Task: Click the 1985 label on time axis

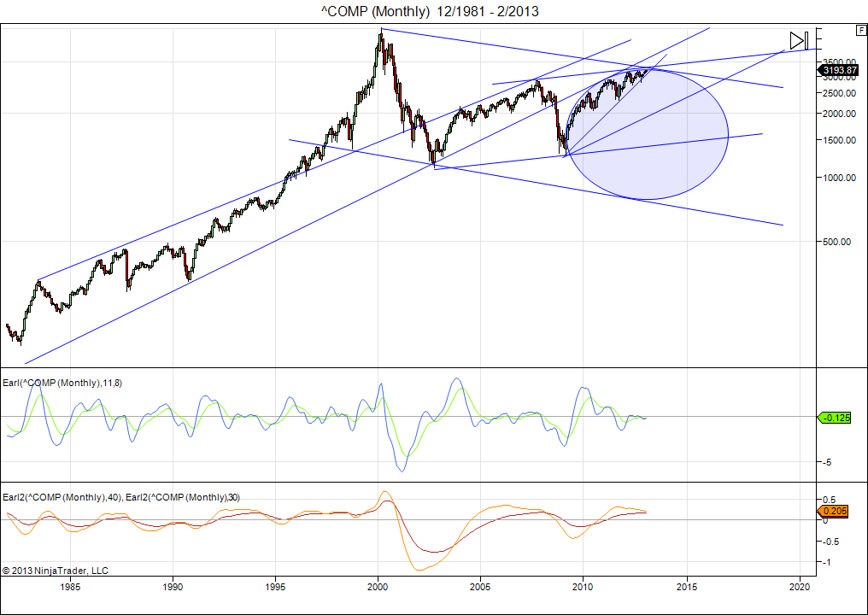Action: point(70,587)
